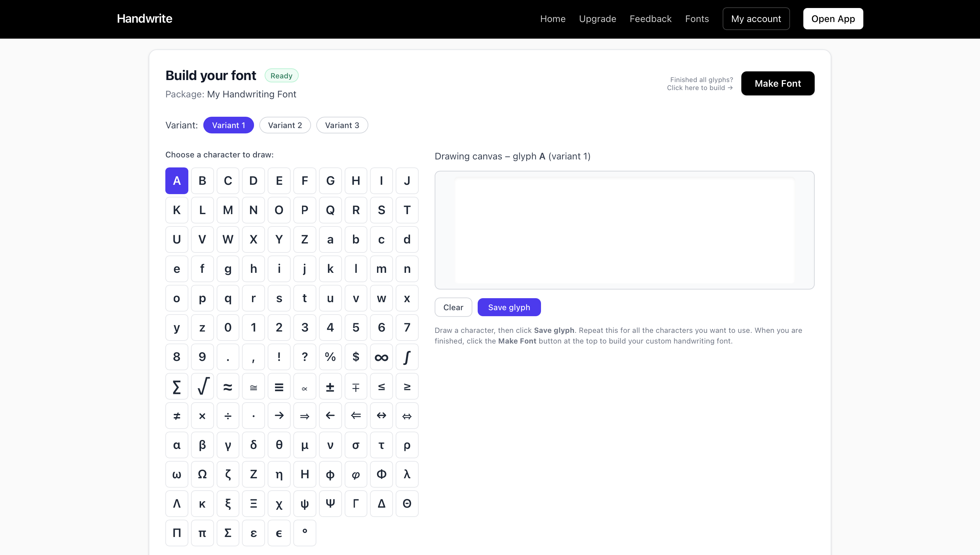This screenshot has width=980, height=555.
Task: Pick the dollar sign character
Action: [356, 357]
